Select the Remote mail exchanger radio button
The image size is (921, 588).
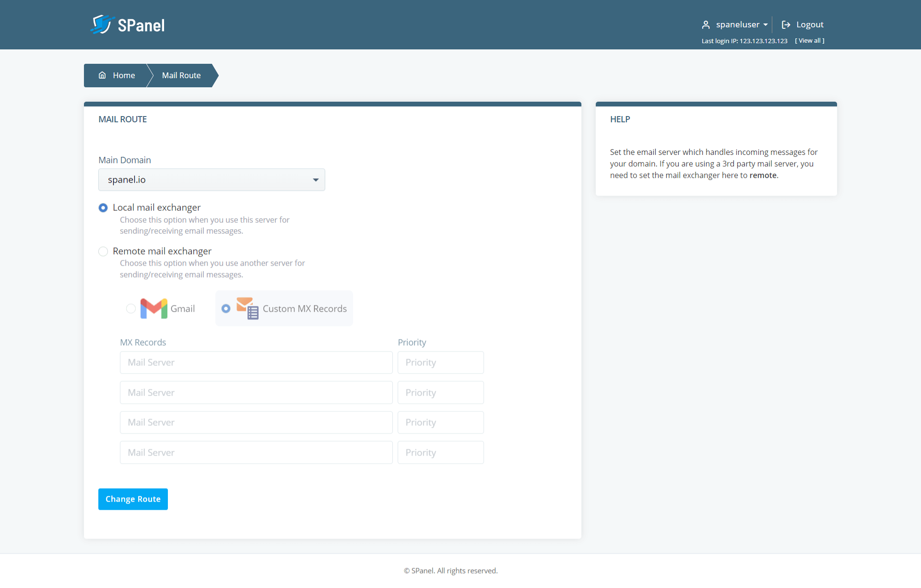[x=104, y=251]
